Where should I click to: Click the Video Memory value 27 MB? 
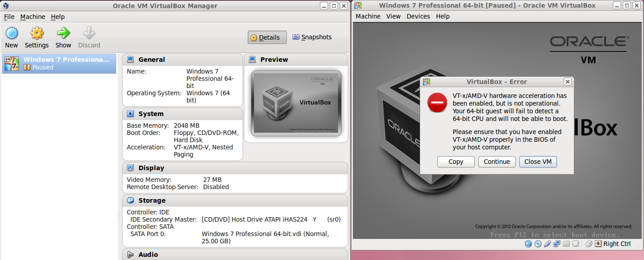tap(212, 180)
